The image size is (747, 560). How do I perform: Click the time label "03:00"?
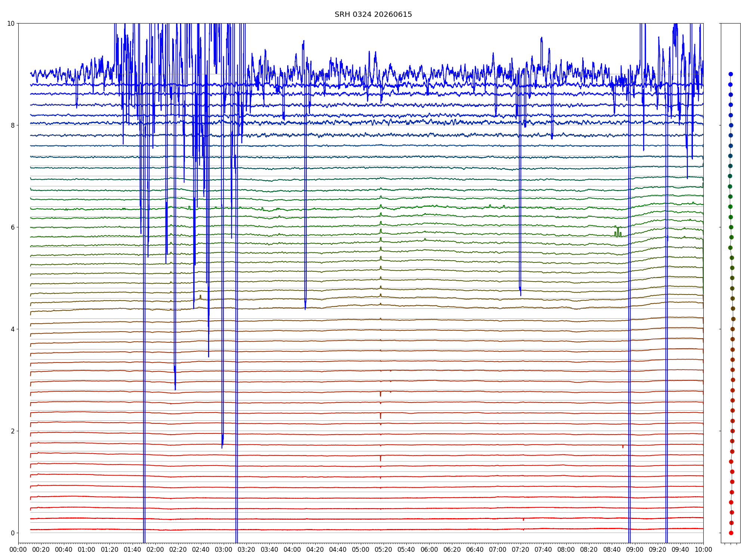pos(224,550)
